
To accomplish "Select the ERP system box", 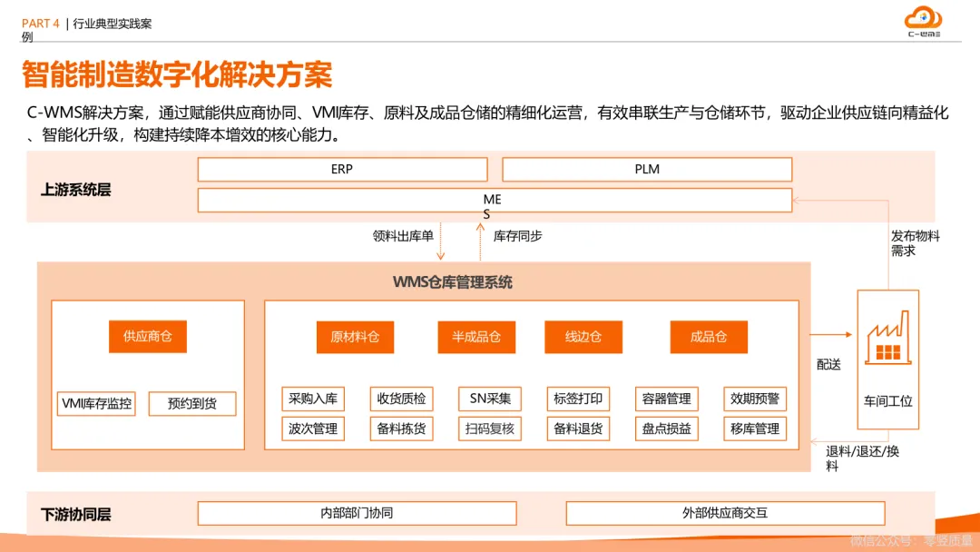I will pos(342,170).
